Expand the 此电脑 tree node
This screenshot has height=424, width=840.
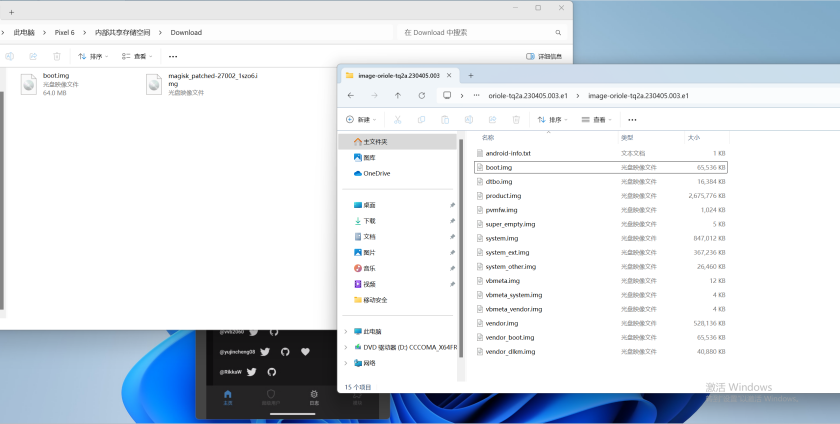pyautogui.click(x=346, y=331)
